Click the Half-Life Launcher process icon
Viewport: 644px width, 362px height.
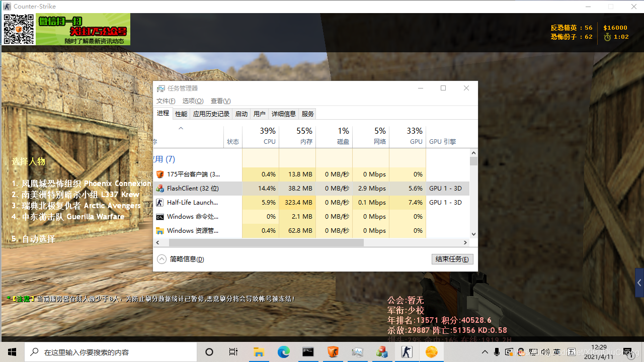point(160,203)
